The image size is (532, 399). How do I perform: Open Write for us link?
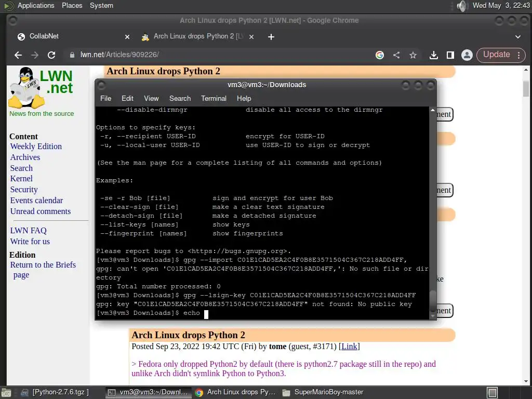point(30,242)
